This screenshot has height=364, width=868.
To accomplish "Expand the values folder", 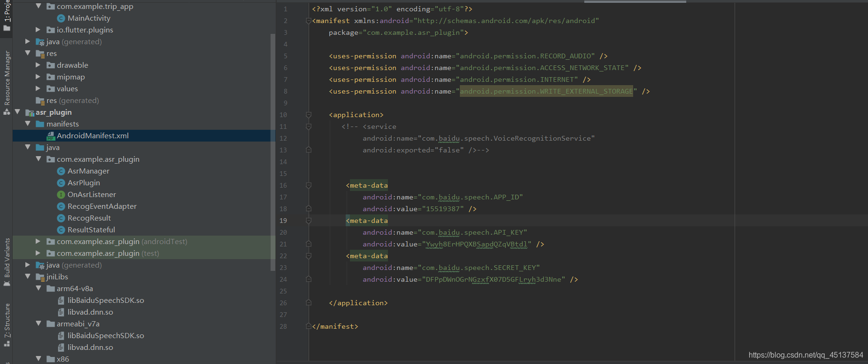I will tap(39, 88).
